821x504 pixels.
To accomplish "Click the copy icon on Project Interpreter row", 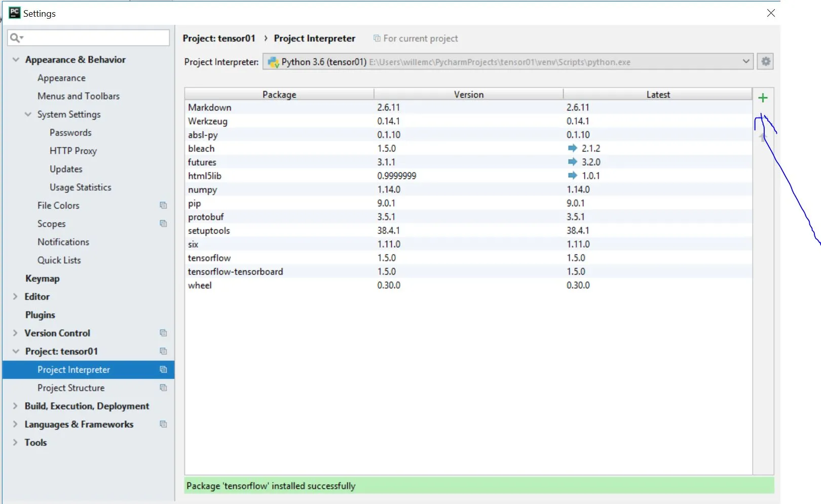I will point(163,369).
